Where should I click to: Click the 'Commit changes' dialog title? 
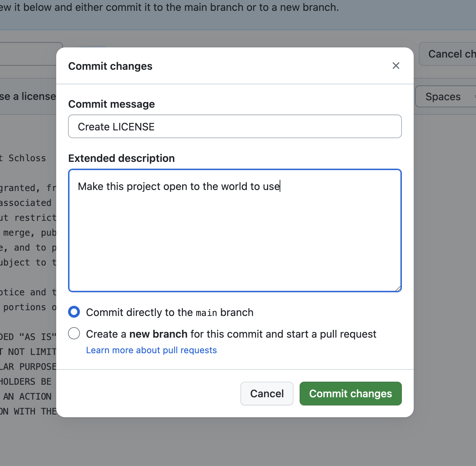coord(110,66)
